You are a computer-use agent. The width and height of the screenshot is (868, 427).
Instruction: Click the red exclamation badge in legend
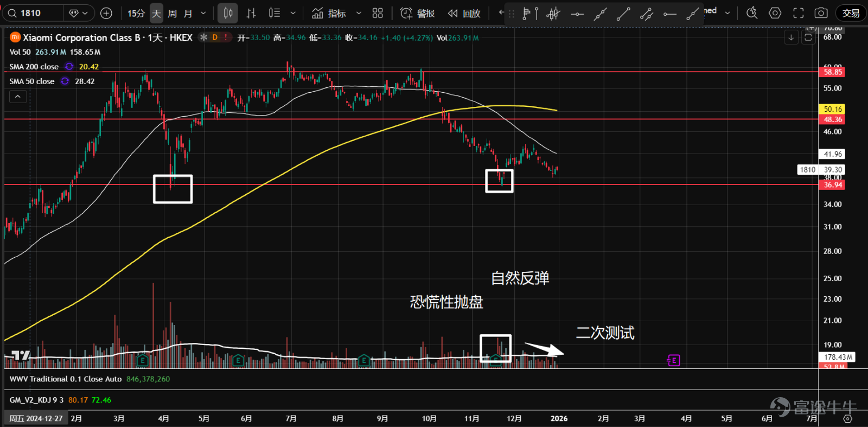(226, 37)
